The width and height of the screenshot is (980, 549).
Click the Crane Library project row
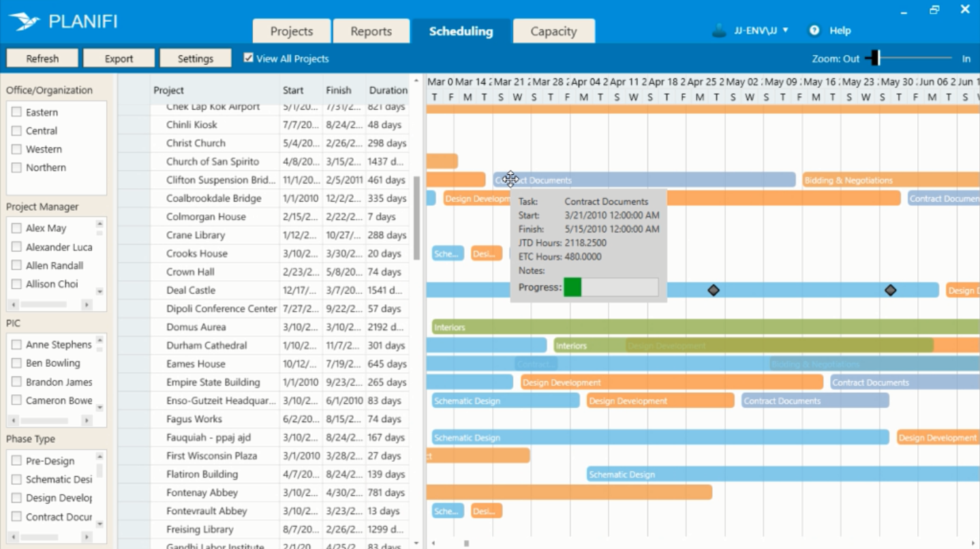tap(263, 235)
